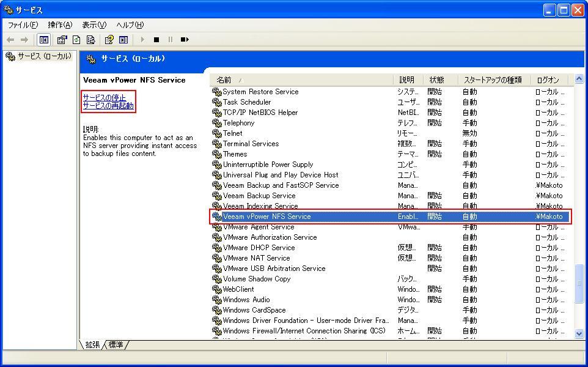
Task: Click the gear icon beside Telephony
Action: click(217, 123)
